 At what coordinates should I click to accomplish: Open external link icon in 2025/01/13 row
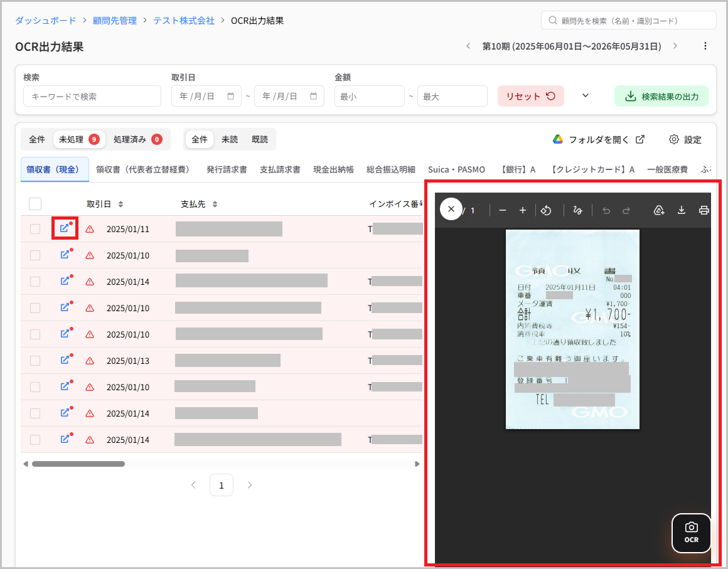point(65,359)
